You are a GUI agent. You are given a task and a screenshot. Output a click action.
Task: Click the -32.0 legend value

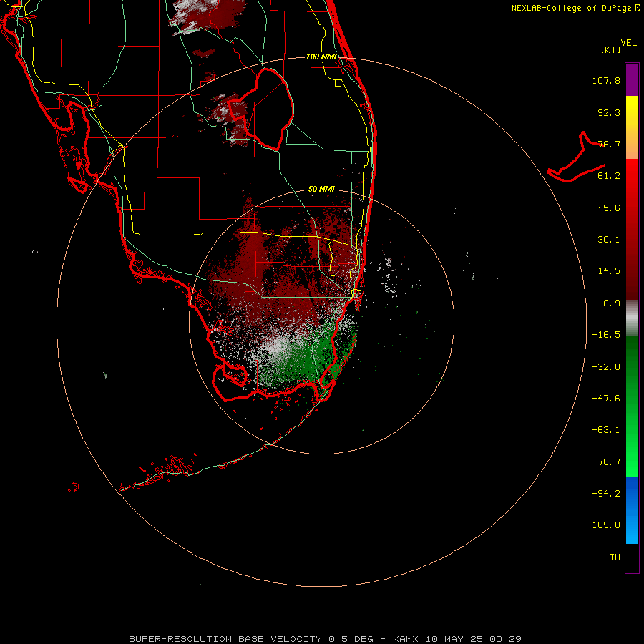coord(606,367)
